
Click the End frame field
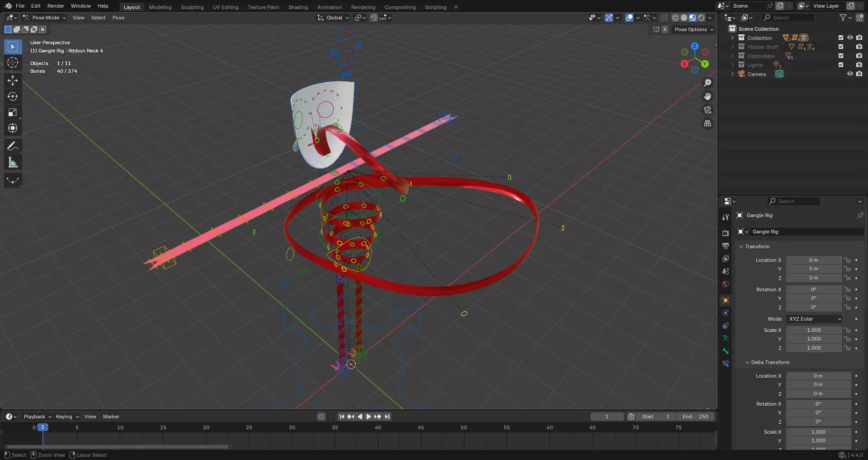click(x=695, y=417)
